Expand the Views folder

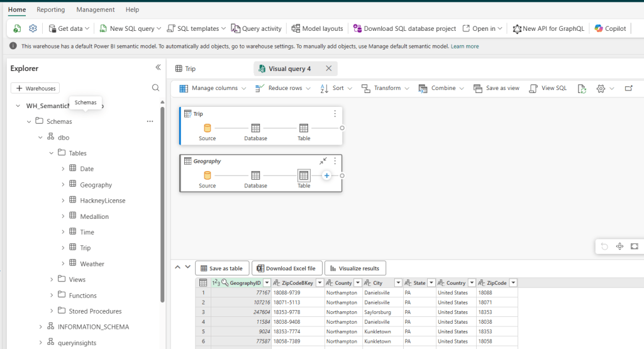point(52,279)
